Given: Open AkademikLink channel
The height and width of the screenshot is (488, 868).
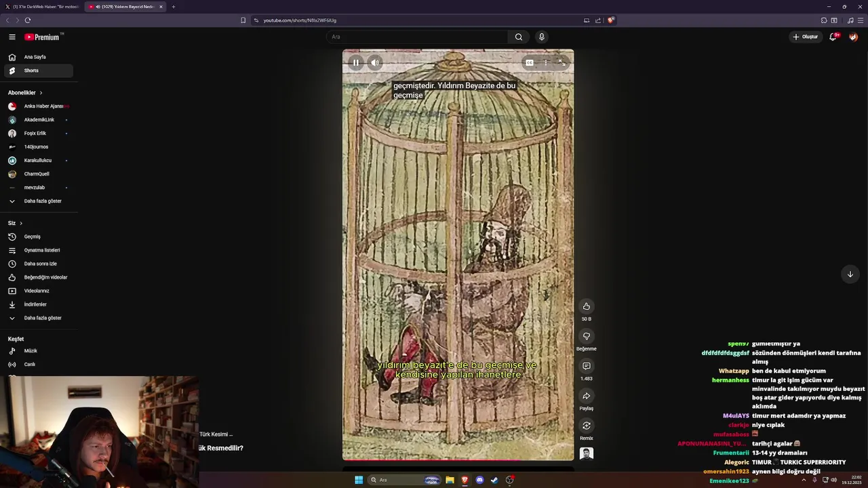Looking at the screenshot, I should (39, 120).
